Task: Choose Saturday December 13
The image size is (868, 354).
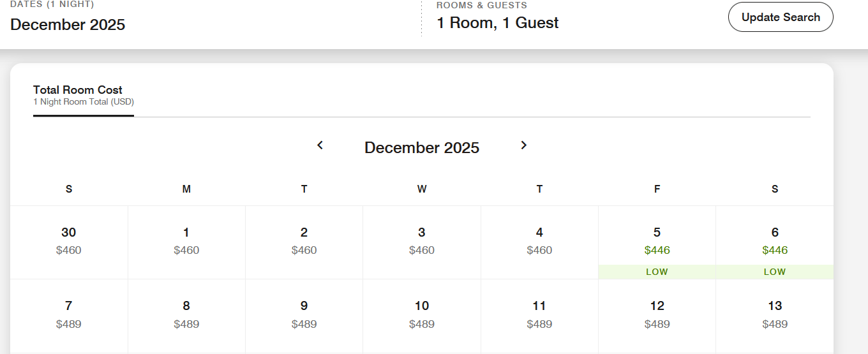Action: [775, 314]
